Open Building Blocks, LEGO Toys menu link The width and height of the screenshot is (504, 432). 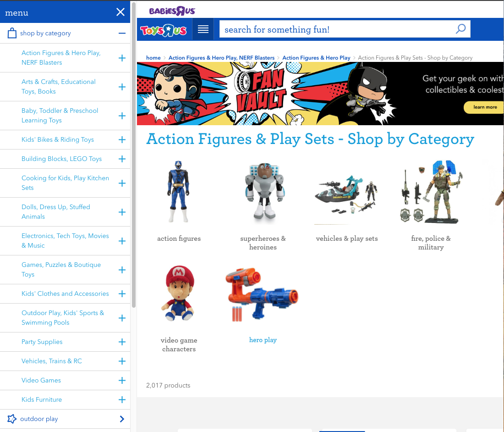(x=62, y=159)
